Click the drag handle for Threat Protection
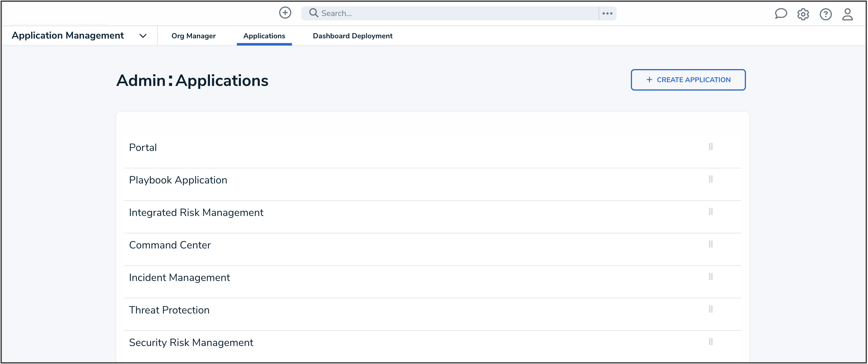 pos(711,309)
